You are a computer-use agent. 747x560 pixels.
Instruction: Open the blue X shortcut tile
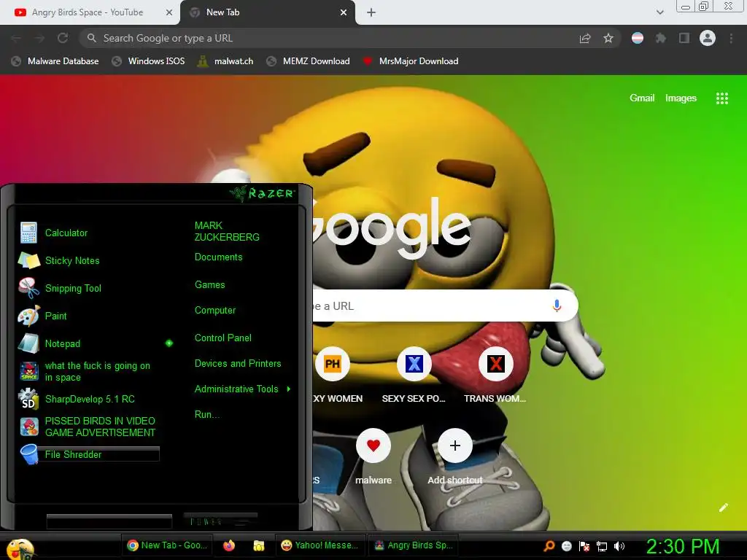(x=414, y=364)
